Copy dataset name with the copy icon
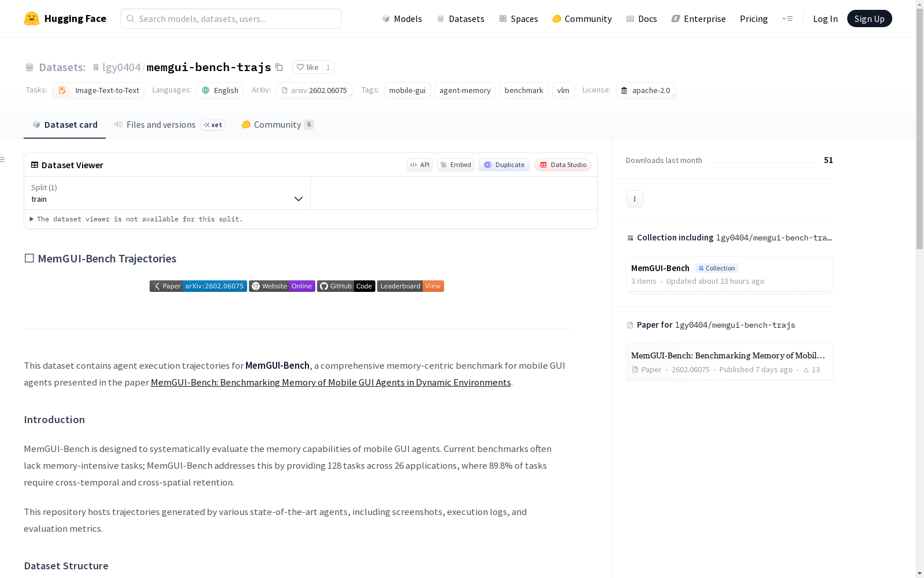The width and height of the screenshot is (924, 578). [x=279, y=67]
